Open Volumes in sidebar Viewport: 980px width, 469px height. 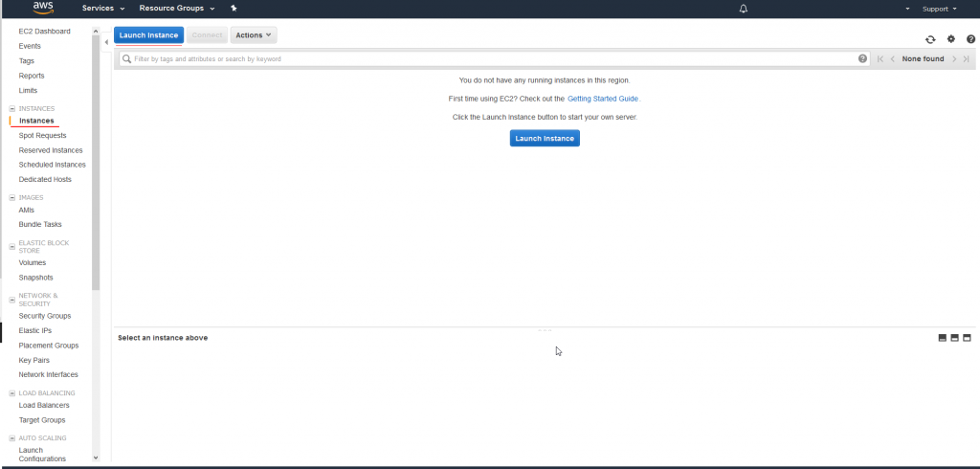tap(32, 263)
